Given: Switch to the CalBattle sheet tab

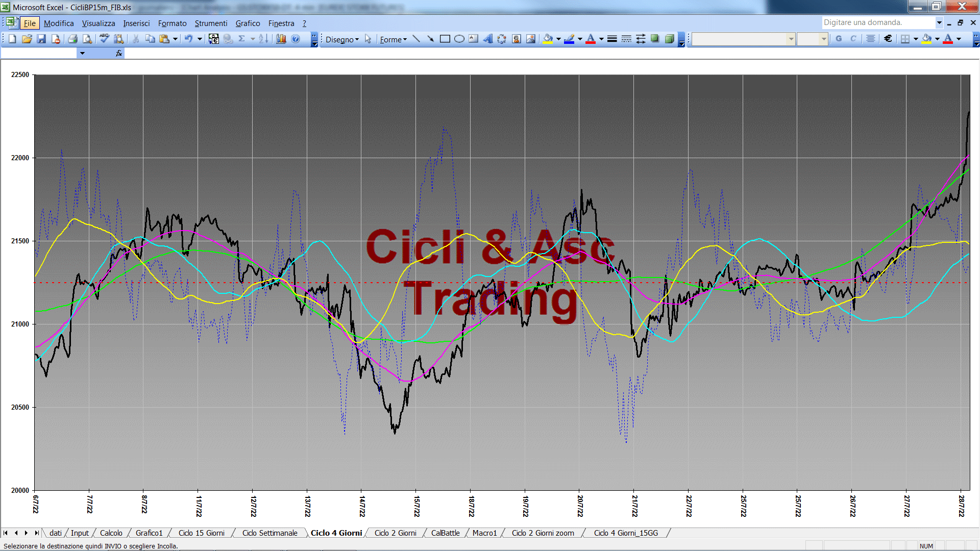Looking at the screenshot, I should [445, 533].
